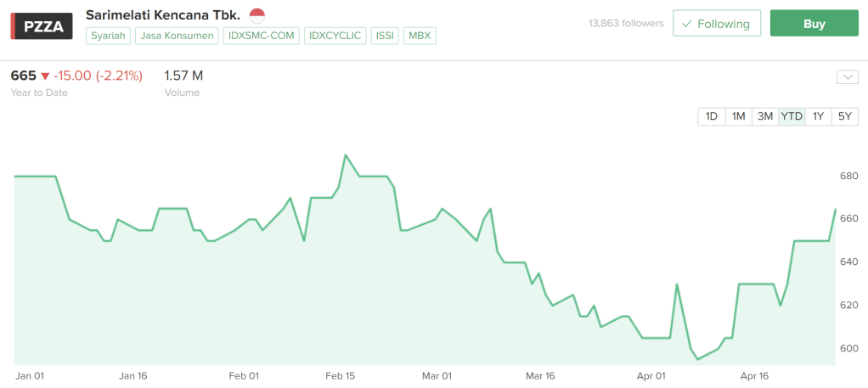Click the IDXCYCLIC index tag
This screenshot has height=388, width=868.
coord(335,36)
